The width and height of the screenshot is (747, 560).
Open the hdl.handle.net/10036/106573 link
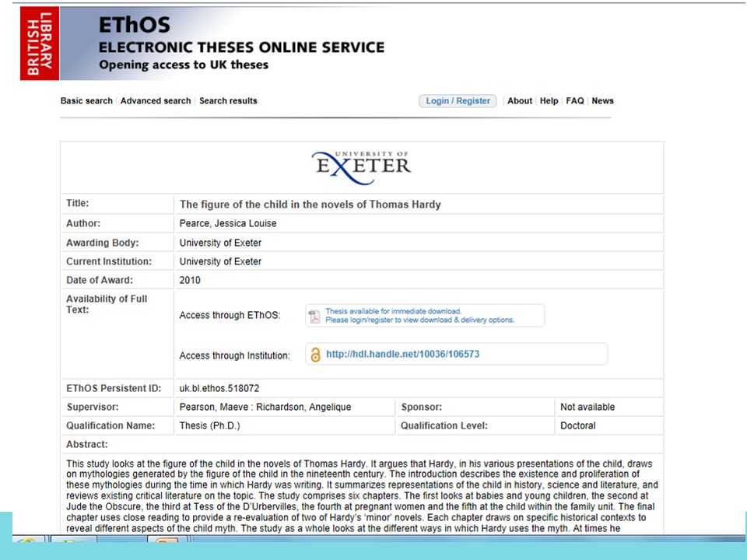click(x=402, y=355)
